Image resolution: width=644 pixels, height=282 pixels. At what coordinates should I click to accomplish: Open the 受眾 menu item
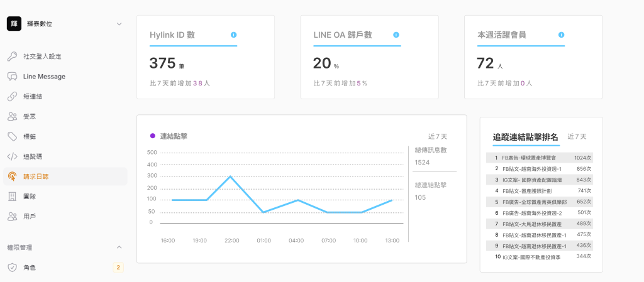29,116
